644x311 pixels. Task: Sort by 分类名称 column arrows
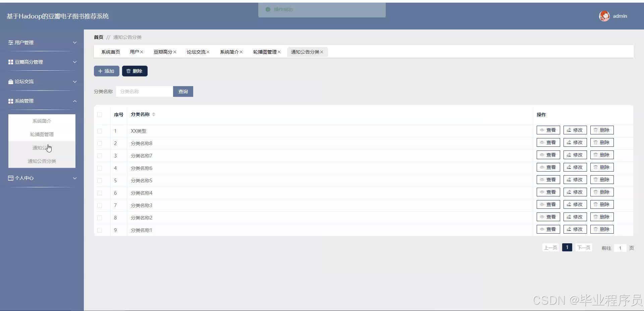(154, 114)
